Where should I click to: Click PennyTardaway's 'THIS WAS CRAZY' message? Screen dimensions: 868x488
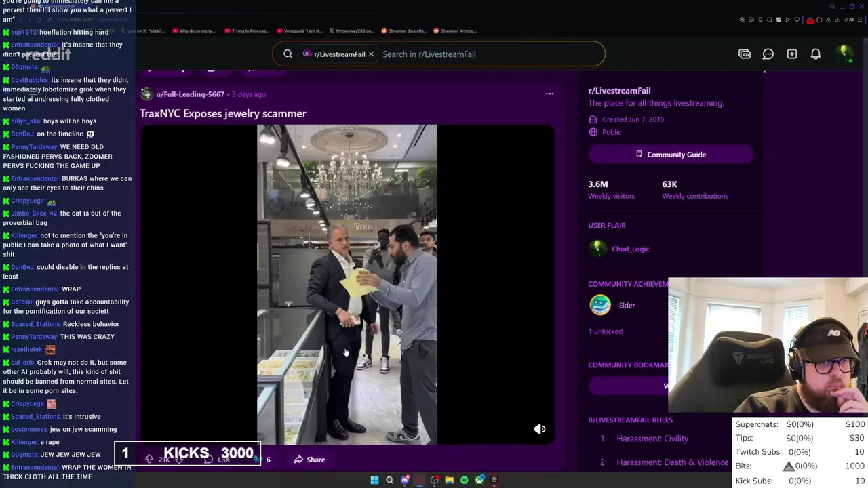(87, 337)
